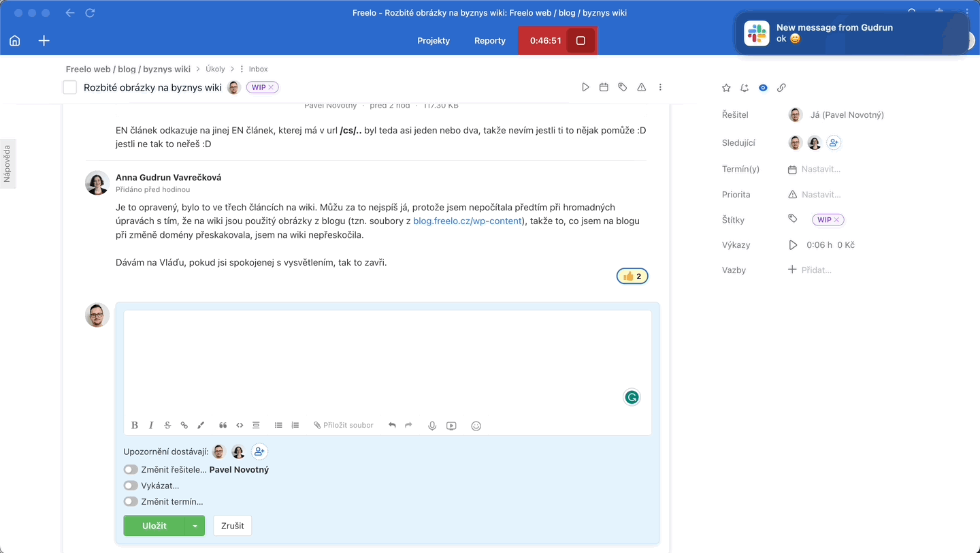Record a screen video with the video icon
The height and width of the screenshot is (553, 980).
pyautogui.click(x=451, y=426)
